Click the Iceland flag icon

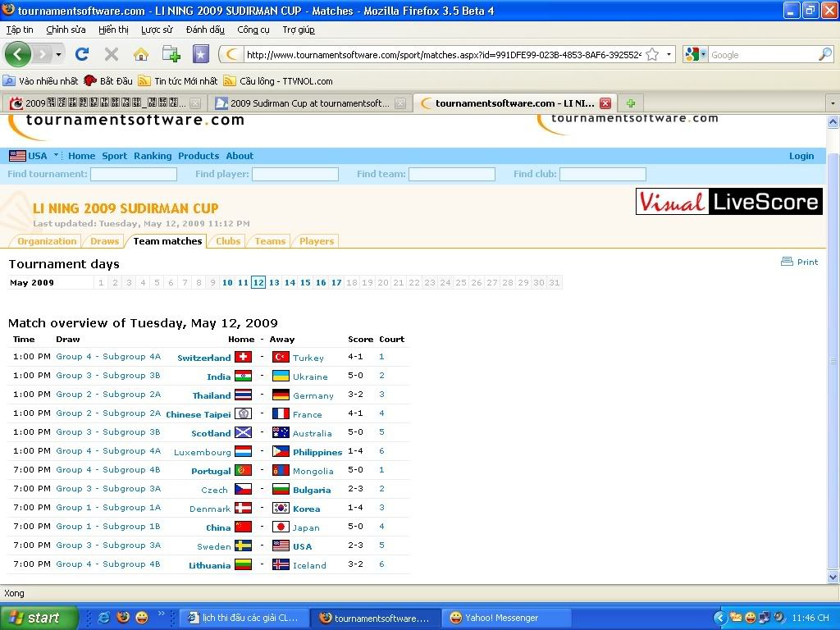coord(281,564)
